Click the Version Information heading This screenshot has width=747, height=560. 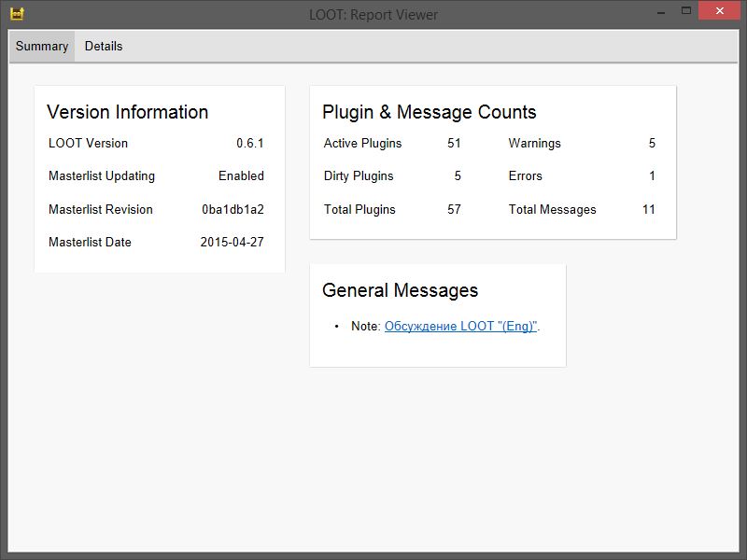pos(128,112)
